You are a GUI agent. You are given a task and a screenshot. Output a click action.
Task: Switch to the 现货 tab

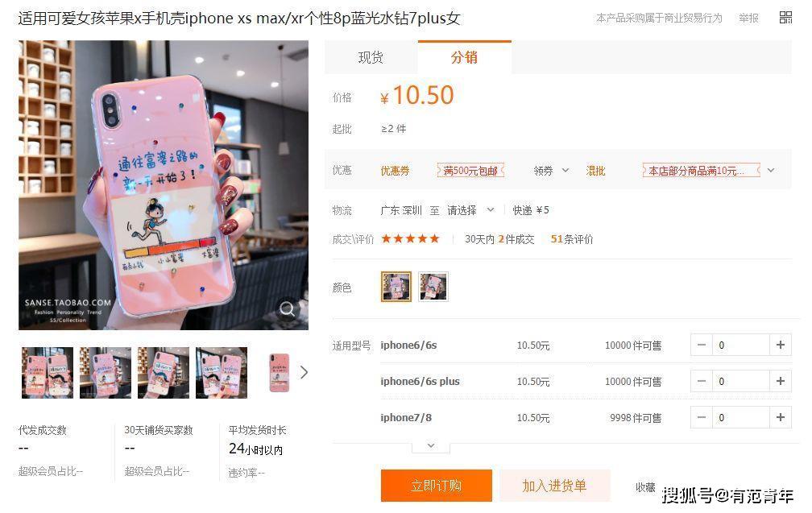click(x=371, y=57)
